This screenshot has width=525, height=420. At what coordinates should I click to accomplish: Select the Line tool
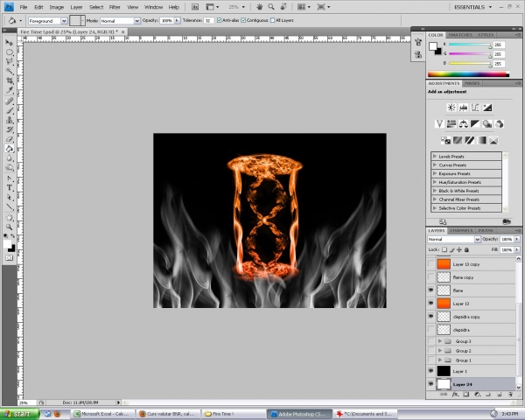pos(9,207)
